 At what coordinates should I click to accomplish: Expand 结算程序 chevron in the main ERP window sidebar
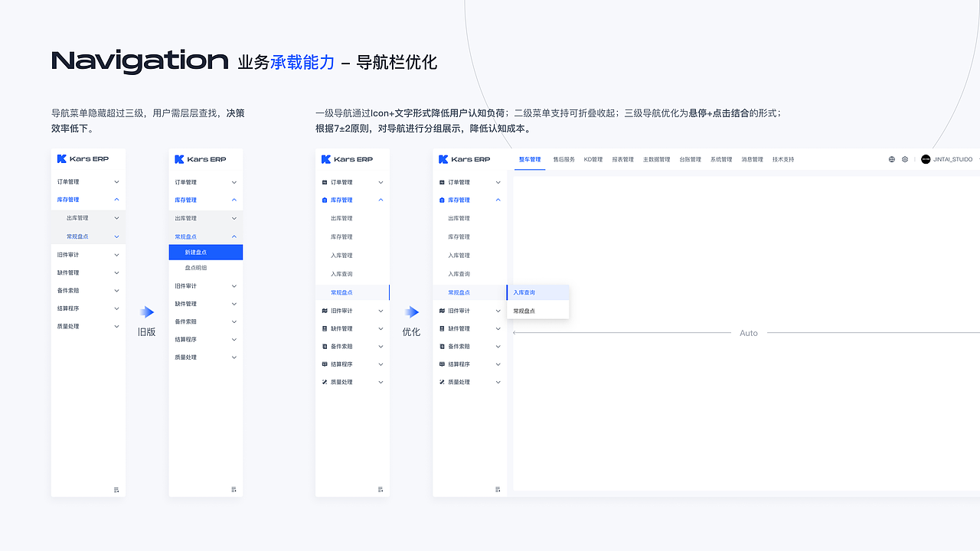tap(498, 364)
